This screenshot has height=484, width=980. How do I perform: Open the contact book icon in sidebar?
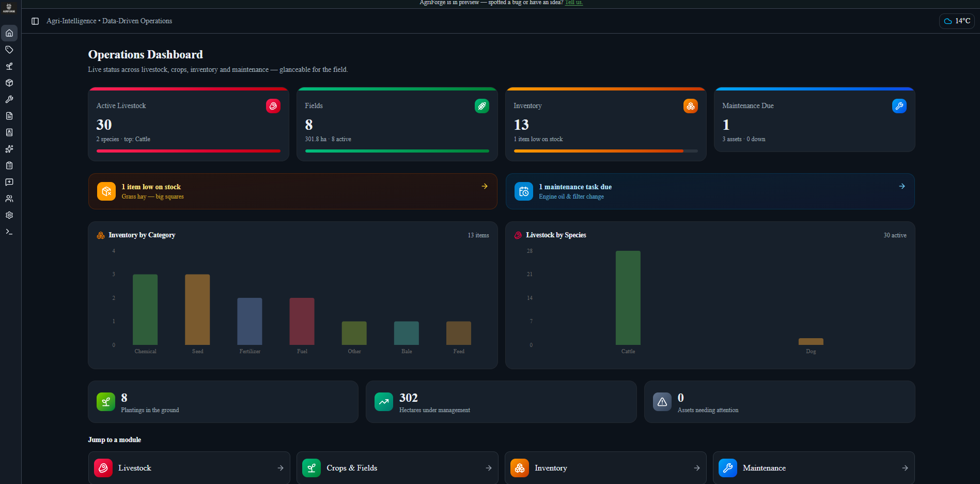pyautogui.click(x=9, y=132)
